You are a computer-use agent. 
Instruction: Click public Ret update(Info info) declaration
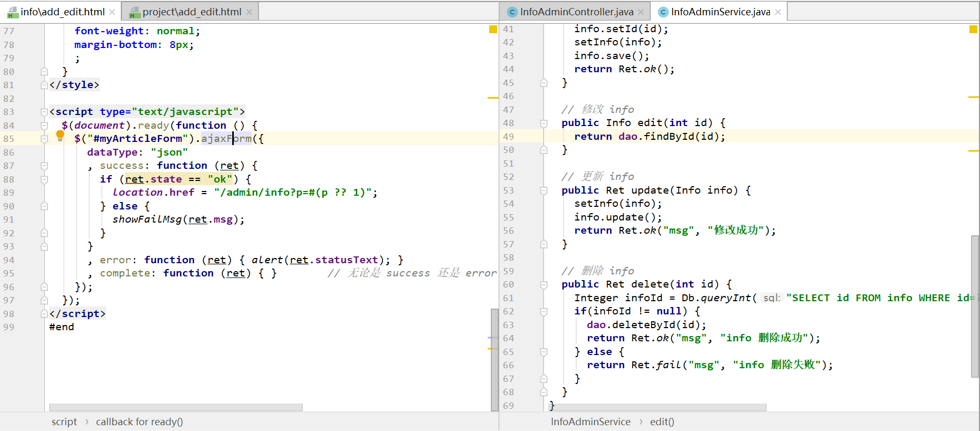point(656,190)
